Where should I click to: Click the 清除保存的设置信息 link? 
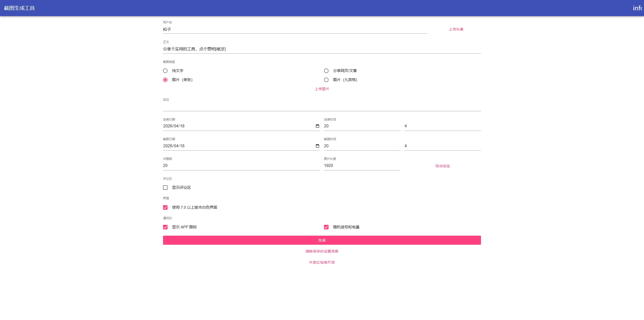(322, 251)
